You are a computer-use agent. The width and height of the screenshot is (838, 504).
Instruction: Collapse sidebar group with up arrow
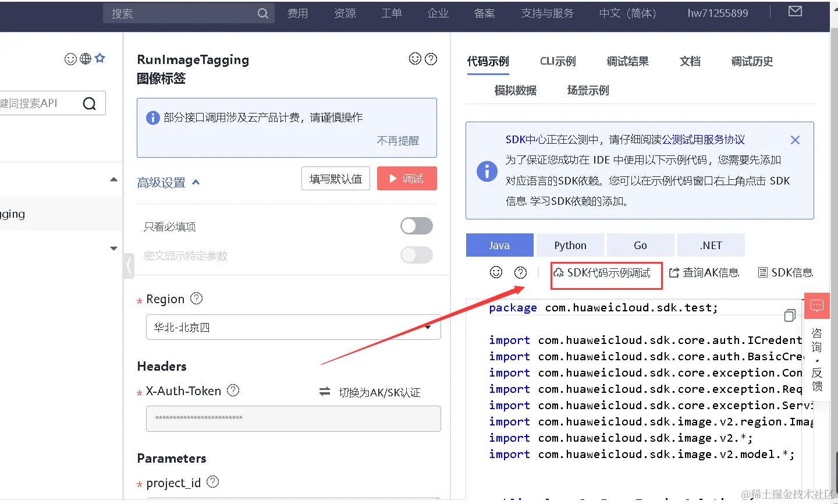click(113, 180)
